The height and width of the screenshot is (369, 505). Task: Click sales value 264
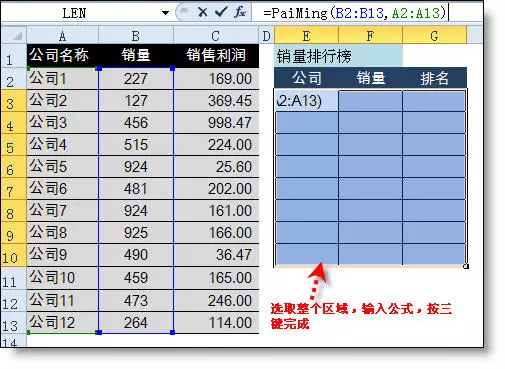(x=136, y=323)
